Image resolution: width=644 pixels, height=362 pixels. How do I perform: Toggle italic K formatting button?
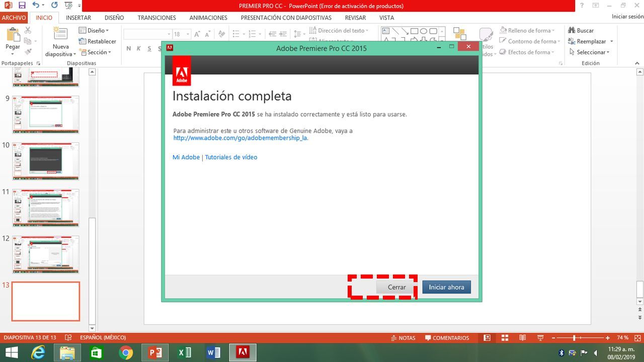coord(139,48)
